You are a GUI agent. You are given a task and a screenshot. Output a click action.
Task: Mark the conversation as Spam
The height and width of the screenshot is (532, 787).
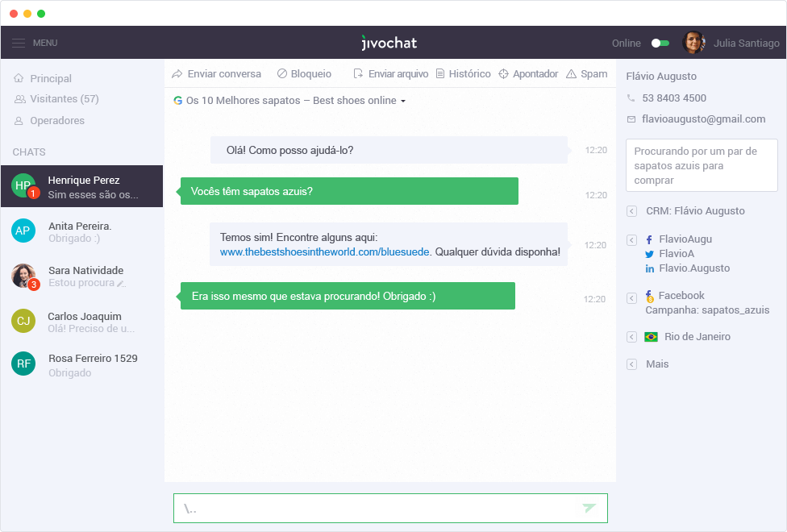click(x=572, y=73)
